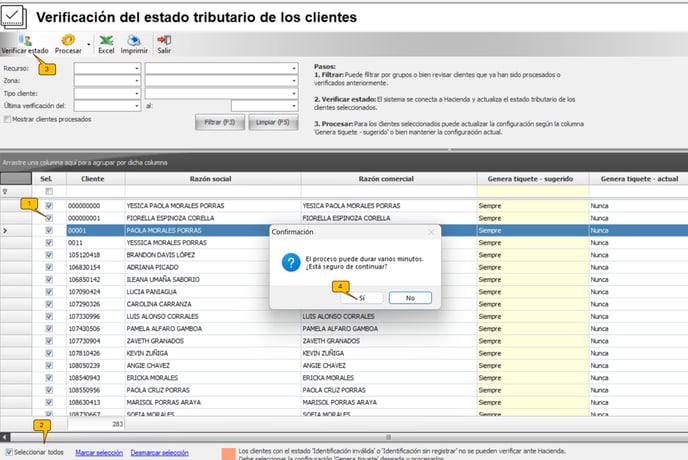Click the filter row funnel icon
Screen dimensions: 688x460
(5, 191)
